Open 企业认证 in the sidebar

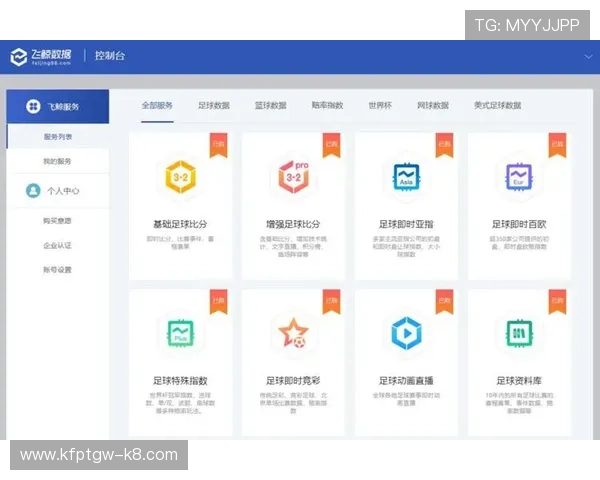pos(57,245)
